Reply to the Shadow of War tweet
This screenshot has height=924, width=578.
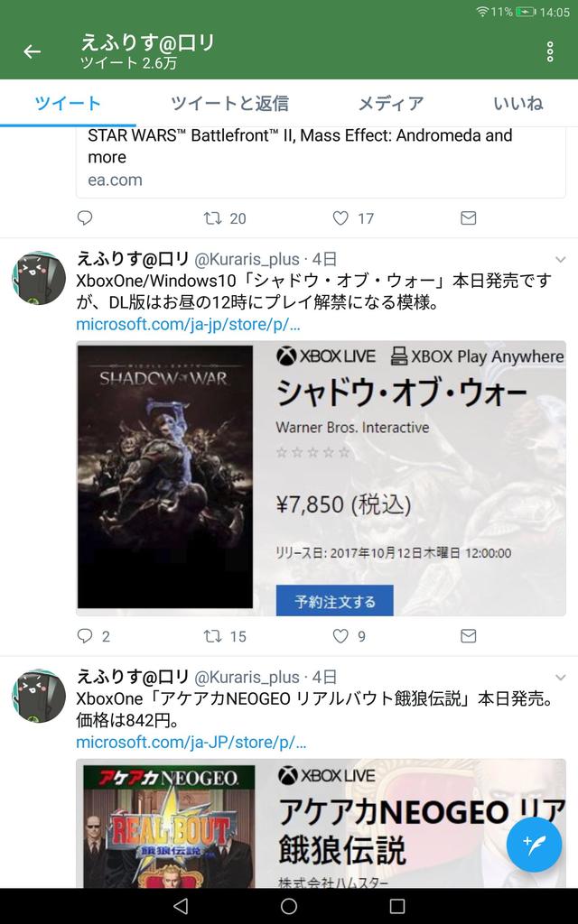[85, 636]
